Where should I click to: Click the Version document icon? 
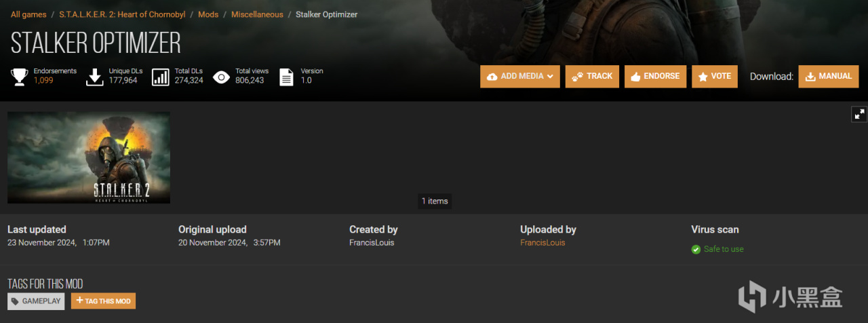pyautogui.click(x=286, y=77)
